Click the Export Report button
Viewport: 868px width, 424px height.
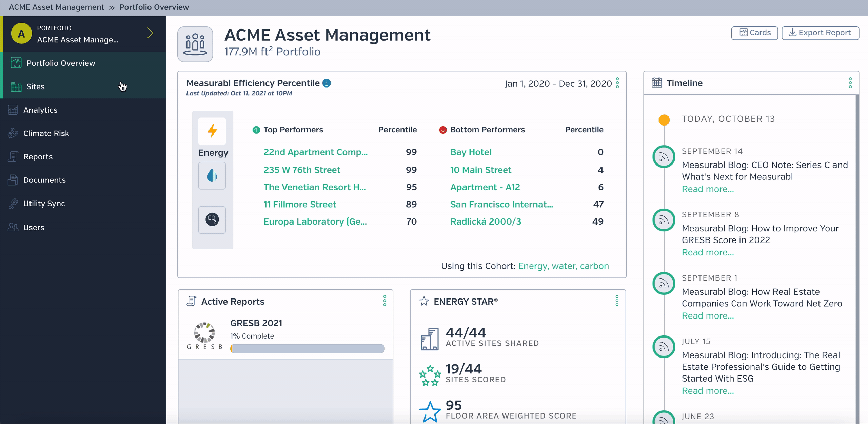click(820, 33)
